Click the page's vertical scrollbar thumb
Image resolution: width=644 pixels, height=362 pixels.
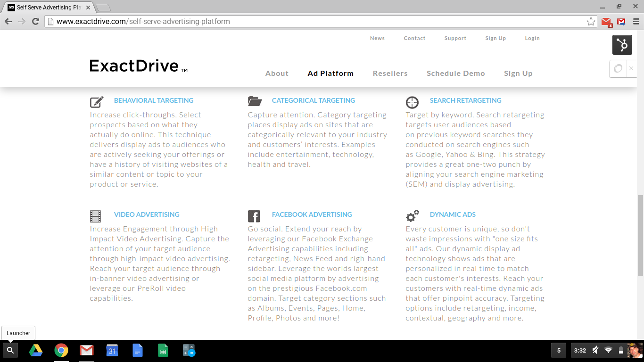point(640,235)
